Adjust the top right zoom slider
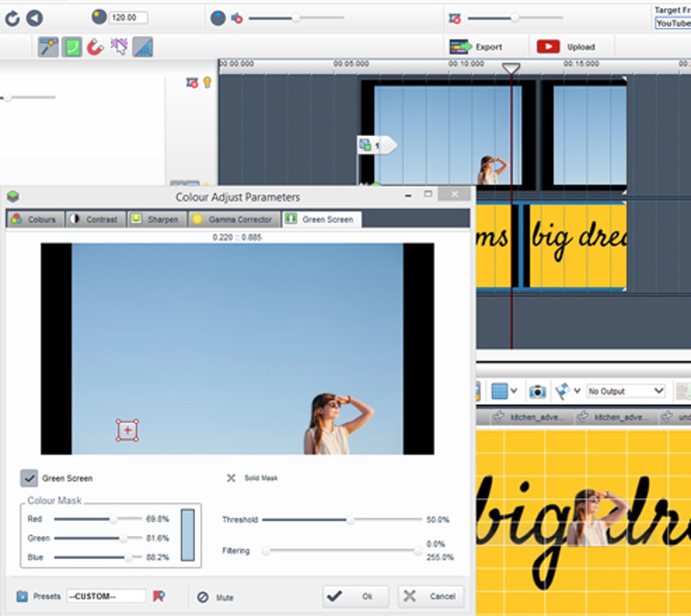The width and height of the screenshot is (691, 616). tap(515, 18)
